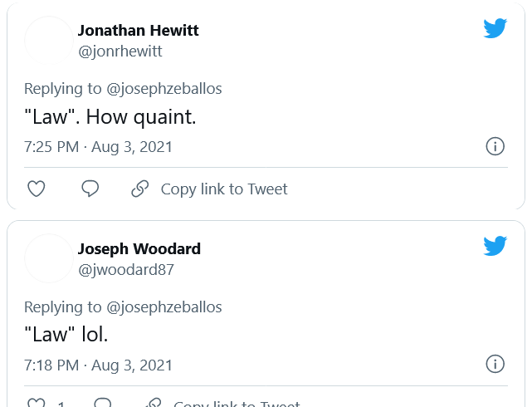Click Twitter bird icon on Joseph Woodard's tweet
The width and height of the screenshot is (532, 407).
click(495, 246)
